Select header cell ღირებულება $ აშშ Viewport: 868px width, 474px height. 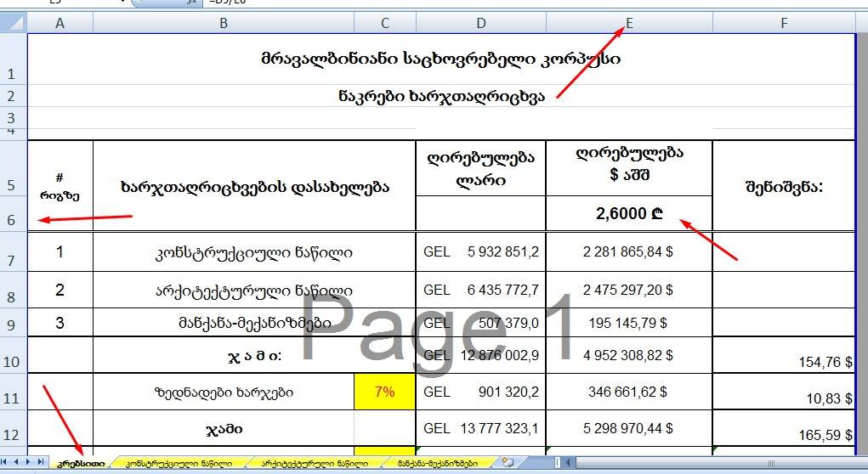click(x=629, y=168)
